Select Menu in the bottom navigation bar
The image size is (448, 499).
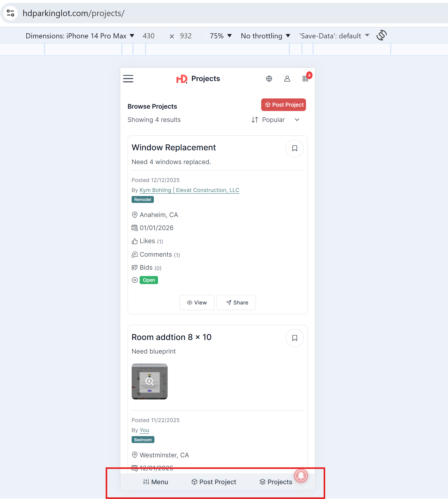click(x=156, y=482)
